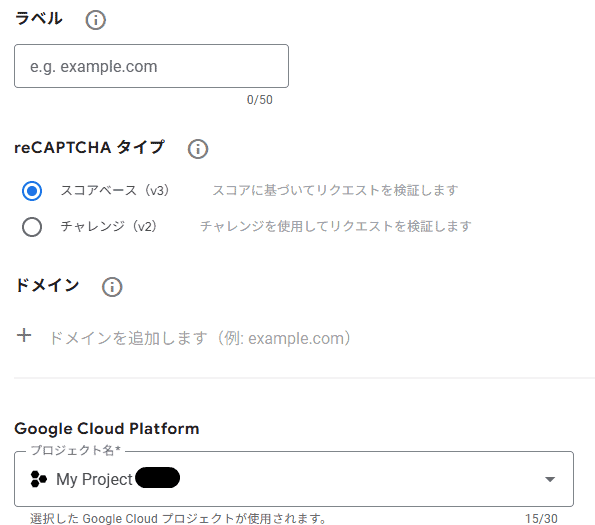Click the ドメイン heading
Viewport: 595px width, 525px height.
(47, 285)
